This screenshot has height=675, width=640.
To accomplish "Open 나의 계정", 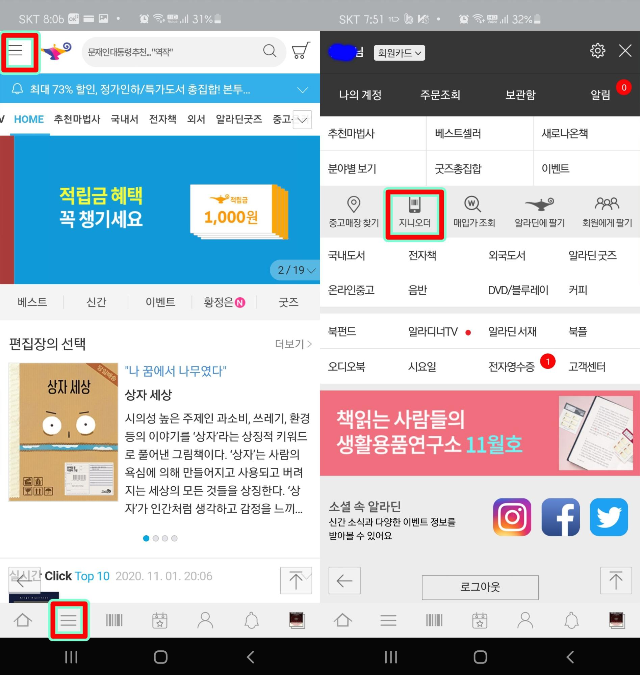I will click(x=360, y=95).
